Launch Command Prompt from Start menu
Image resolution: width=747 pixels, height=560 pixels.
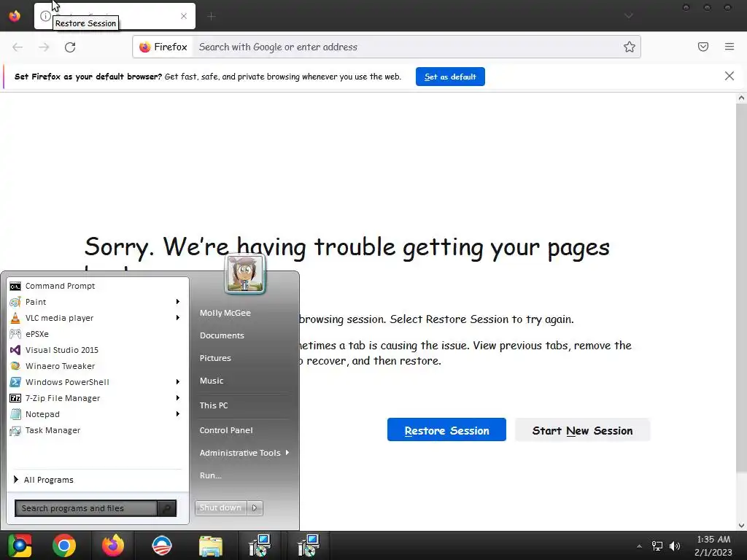point(96,286)
